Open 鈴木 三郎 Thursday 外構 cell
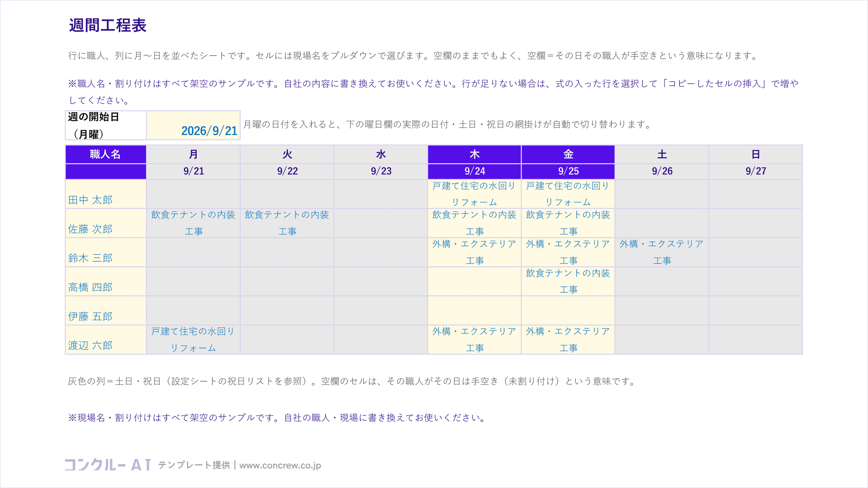The image size is (868, 488). coord(474,252)
